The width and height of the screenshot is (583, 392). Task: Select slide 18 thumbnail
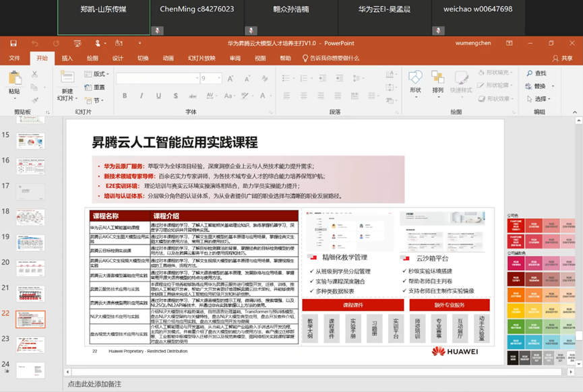pos(30,218)
